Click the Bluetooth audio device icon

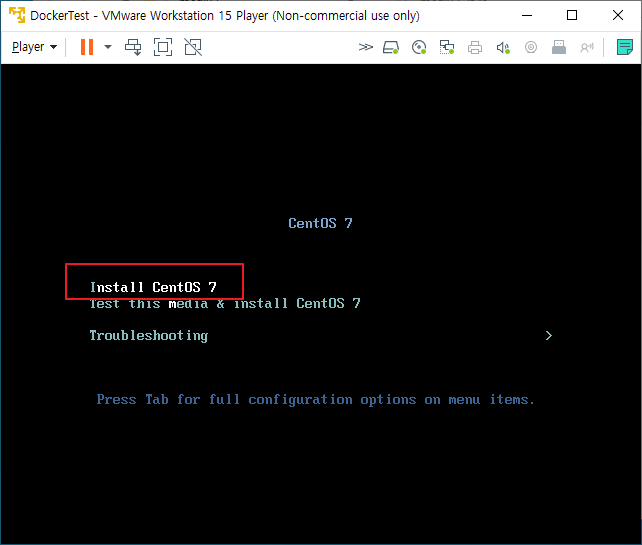[x=587, y=47]
